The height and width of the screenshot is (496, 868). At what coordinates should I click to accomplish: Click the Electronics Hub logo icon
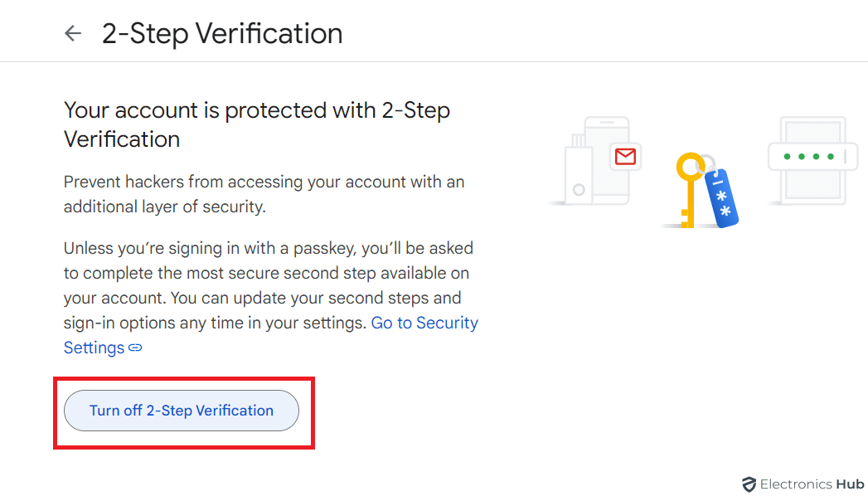tap(750, 484)
